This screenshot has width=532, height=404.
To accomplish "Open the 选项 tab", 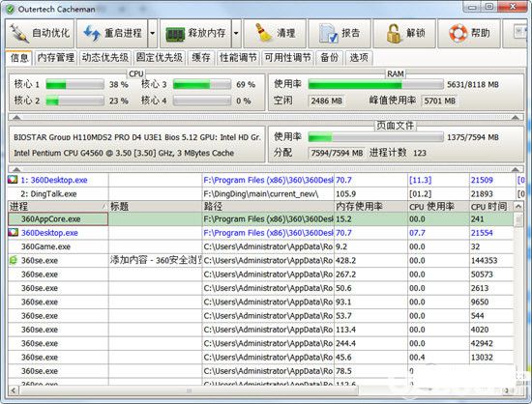I will (x=359, y=58).
